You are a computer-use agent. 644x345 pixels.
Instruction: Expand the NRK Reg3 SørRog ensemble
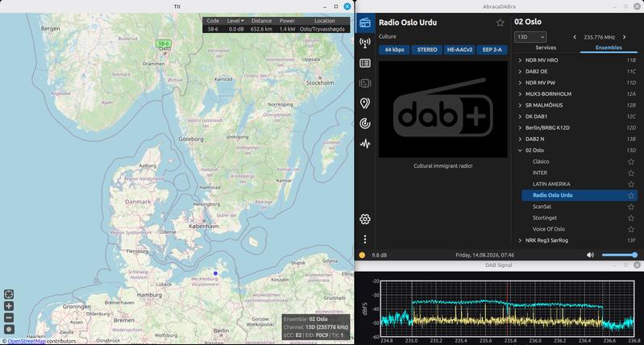tap(520, 240)
